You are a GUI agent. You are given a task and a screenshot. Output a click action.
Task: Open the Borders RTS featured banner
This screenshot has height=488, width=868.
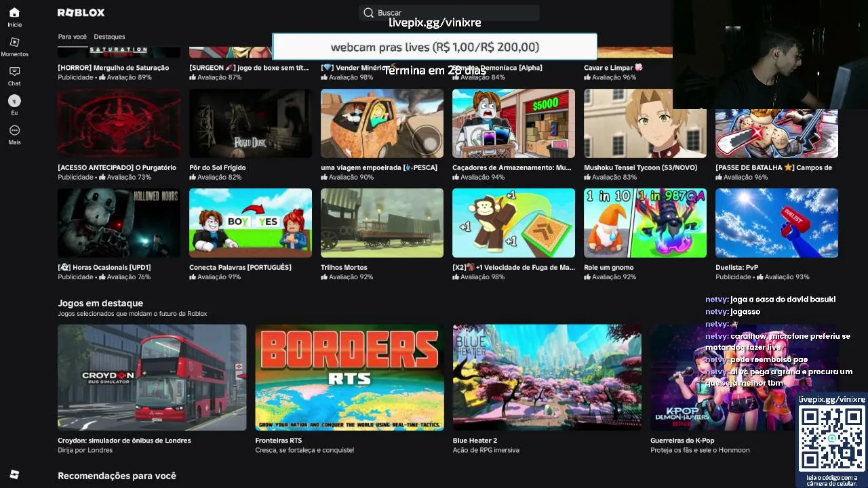click(x=349, y=378)
